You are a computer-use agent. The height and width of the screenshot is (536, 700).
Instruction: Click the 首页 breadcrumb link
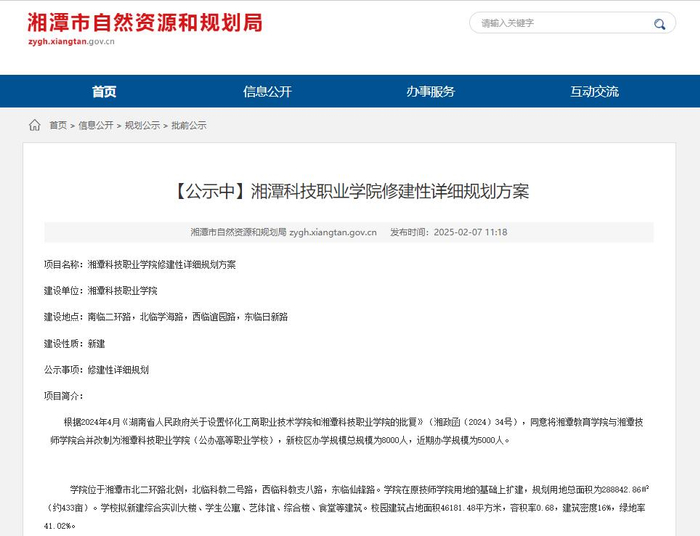click(x=58, y=125)
